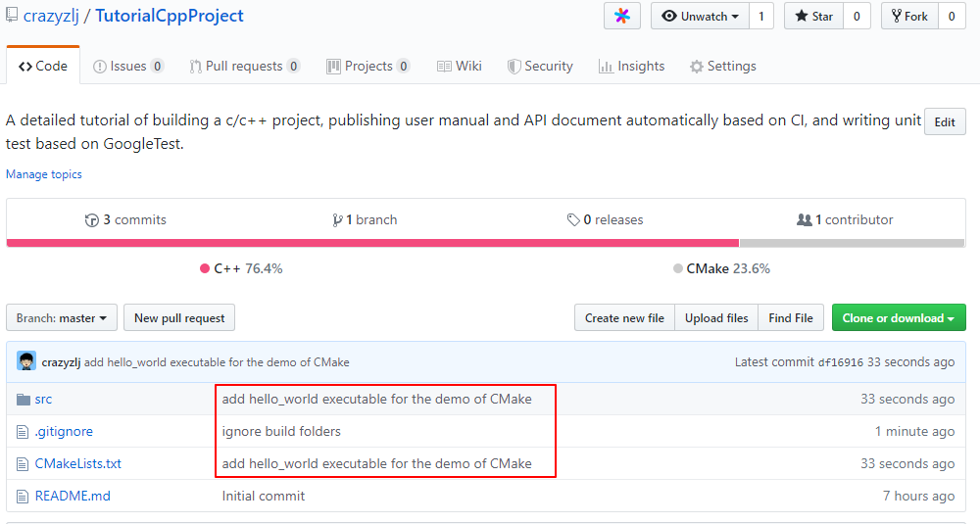Click the watcher count 1
Screen dimensions: 980x524
(x=761, y=17)
